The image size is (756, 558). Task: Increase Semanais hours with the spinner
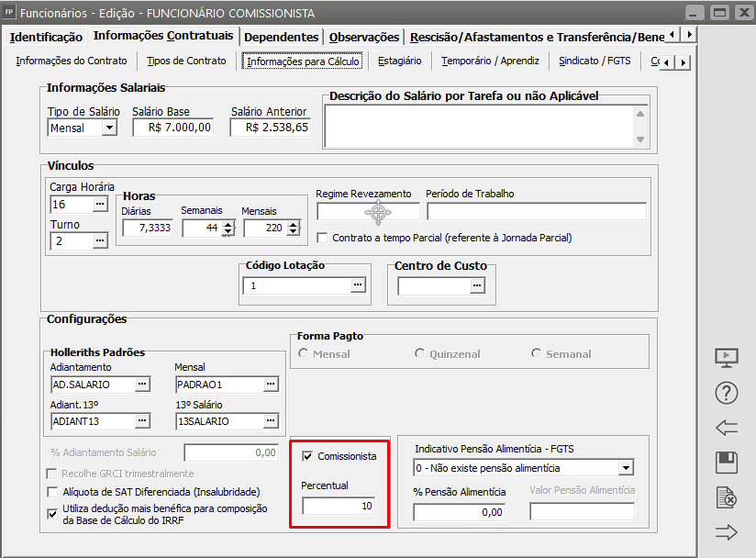tap(227, 225)
